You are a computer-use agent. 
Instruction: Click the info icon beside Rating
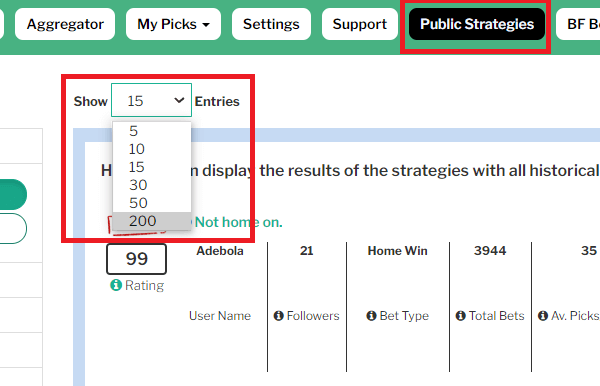point(116,285)
